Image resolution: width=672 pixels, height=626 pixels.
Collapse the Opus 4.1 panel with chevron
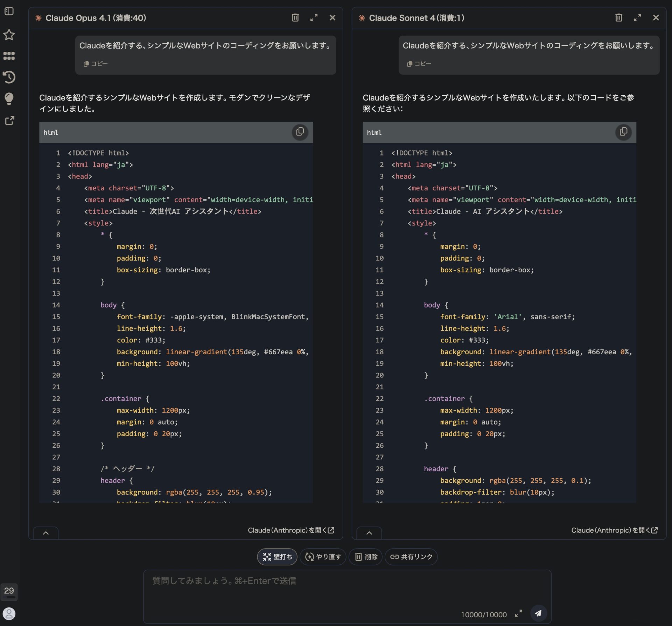pyautogui.click(x=45, y=533)
